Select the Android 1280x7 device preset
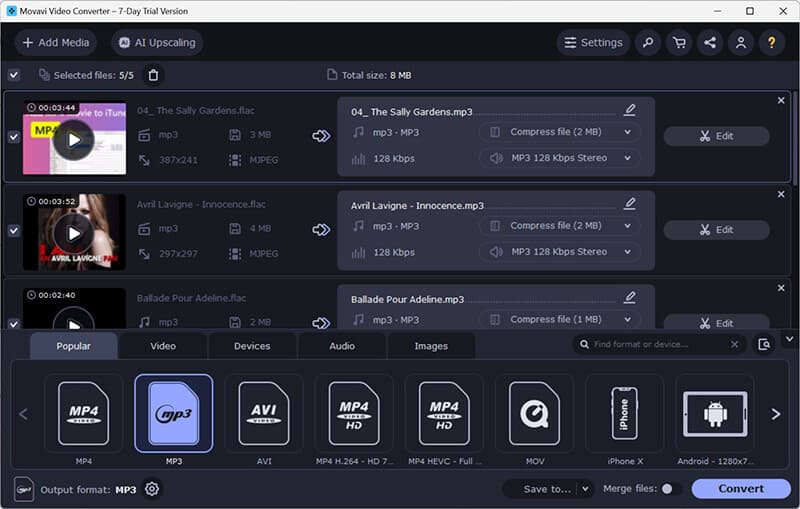The height and width of the screenshot is (509, 800). point(715,414)
